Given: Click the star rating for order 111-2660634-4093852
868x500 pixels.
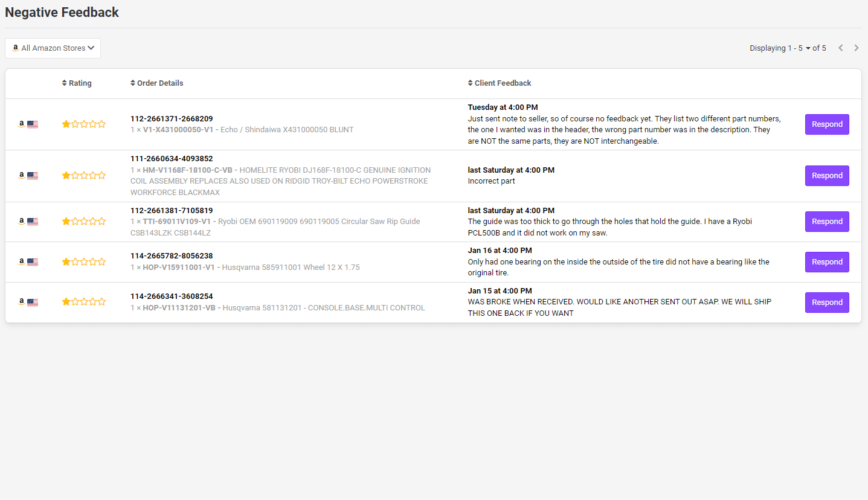Looking at the screenshot, I should coord(84,176).
